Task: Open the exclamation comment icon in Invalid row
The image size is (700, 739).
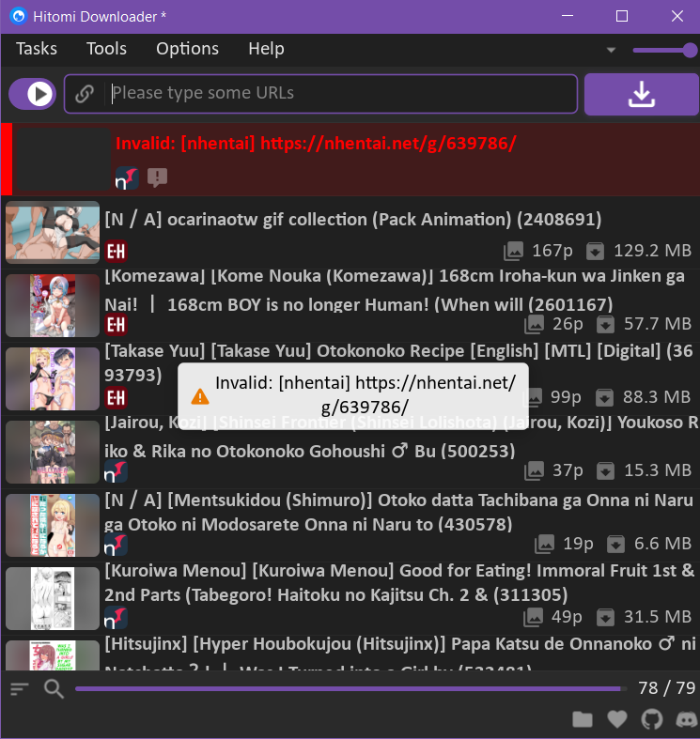Action: pos(157,177)
